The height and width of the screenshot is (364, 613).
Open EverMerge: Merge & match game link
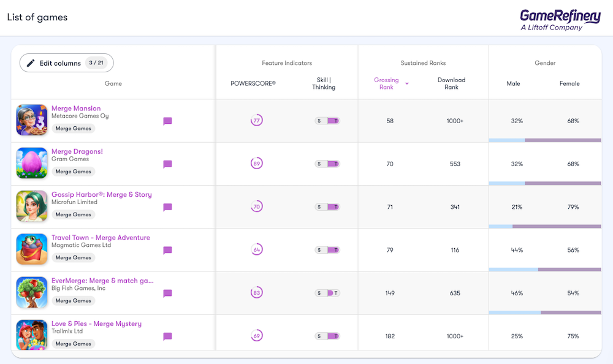(x=102, y=280)
